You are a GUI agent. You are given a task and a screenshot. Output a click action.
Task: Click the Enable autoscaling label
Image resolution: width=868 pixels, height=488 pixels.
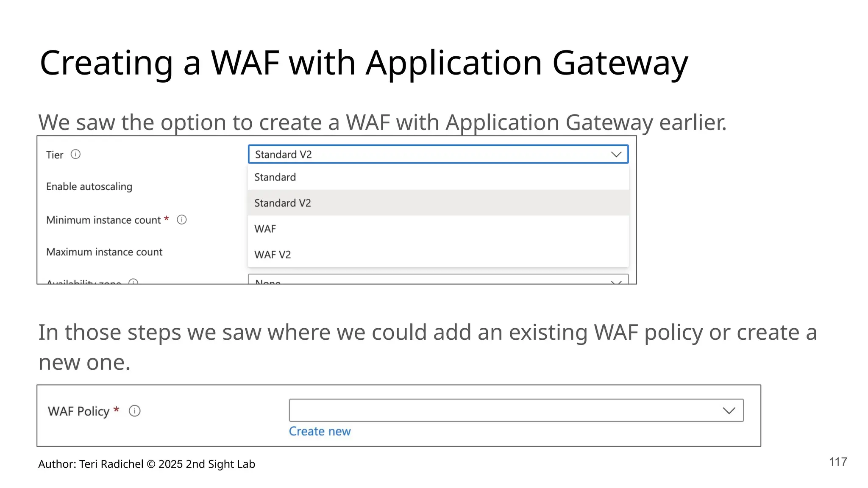click(89, 186)
